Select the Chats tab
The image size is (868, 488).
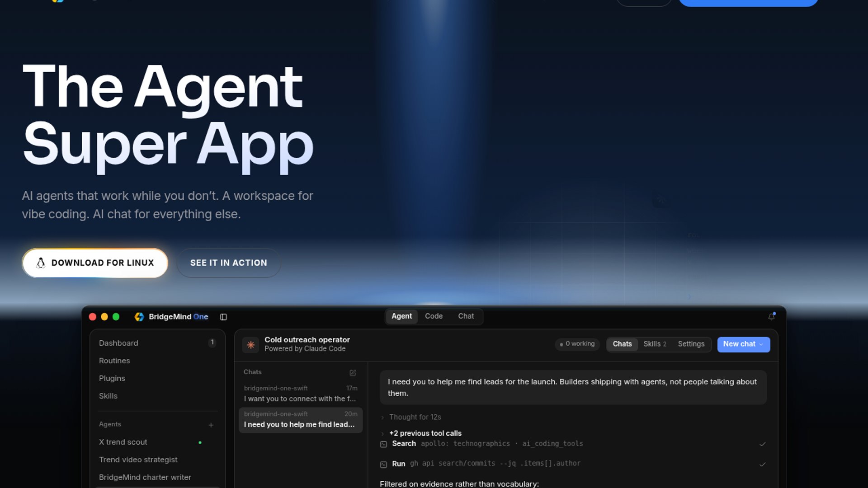[622, 344]
